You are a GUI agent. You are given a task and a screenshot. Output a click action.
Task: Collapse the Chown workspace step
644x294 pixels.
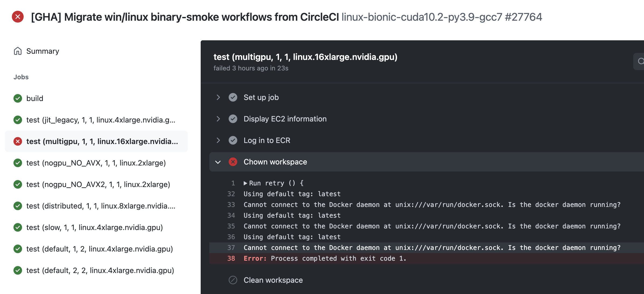coord(218,162)
